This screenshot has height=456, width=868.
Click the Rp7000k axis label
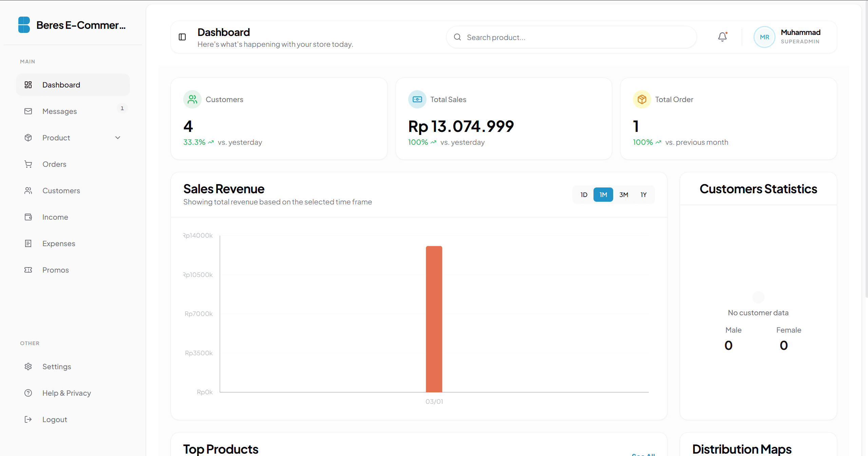199,314
